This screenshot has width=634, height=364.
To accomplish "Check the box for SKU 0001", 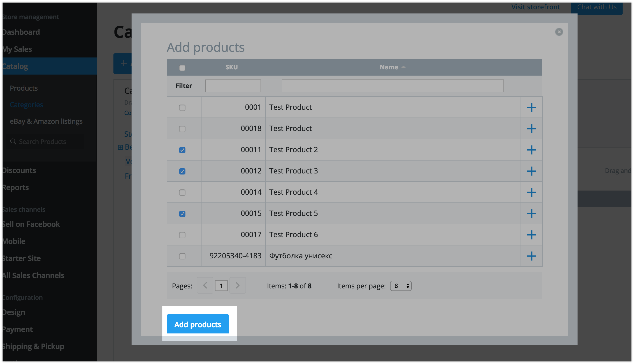I will (182, 107).
